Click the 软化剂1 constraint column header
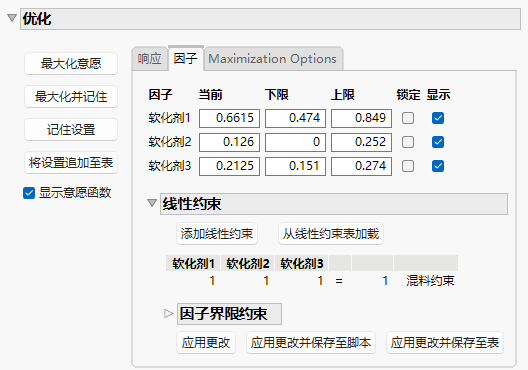 pos(193,263)
